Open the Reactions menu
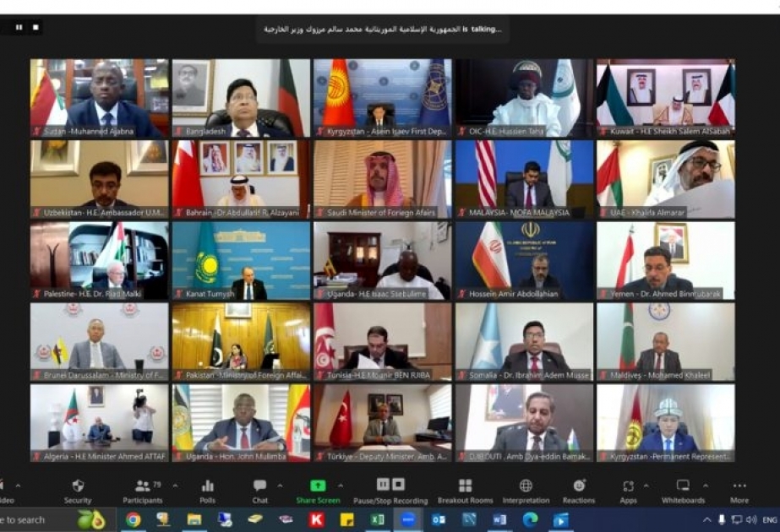This screenshot has width=780, height=532. [579, 491]
